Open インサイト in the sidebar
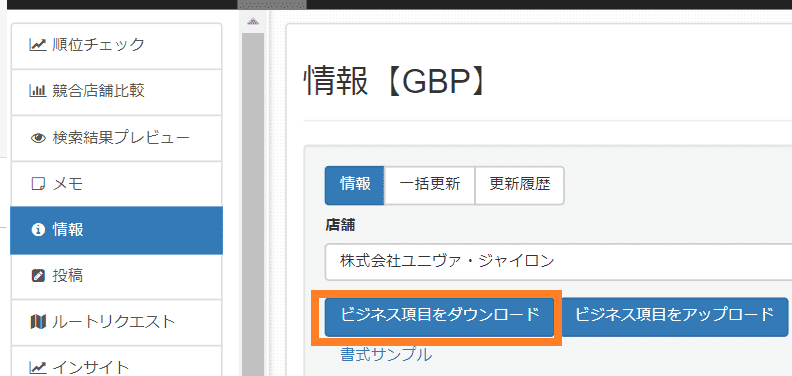 coord(116,361)
